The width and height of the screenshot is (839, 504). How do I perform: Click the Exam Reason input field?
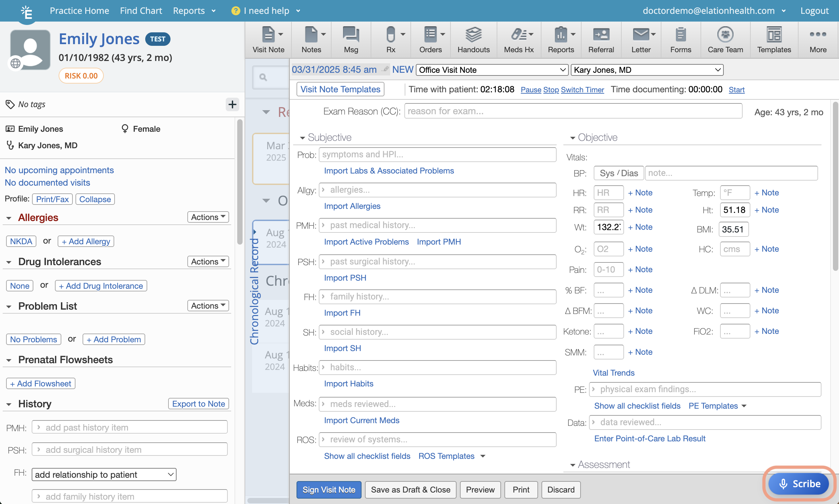tap(573, 111)
